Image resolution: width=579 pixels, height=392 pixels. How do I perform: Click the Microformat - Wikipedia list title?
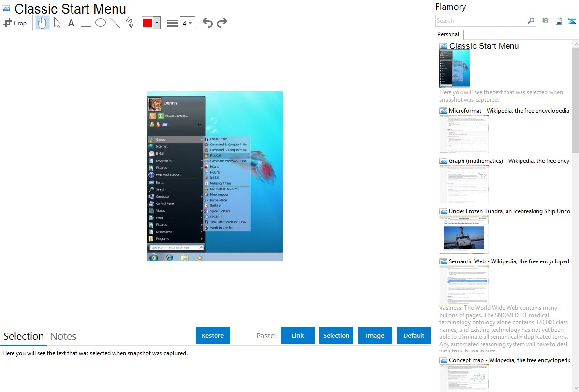click(x=509, y=111)
